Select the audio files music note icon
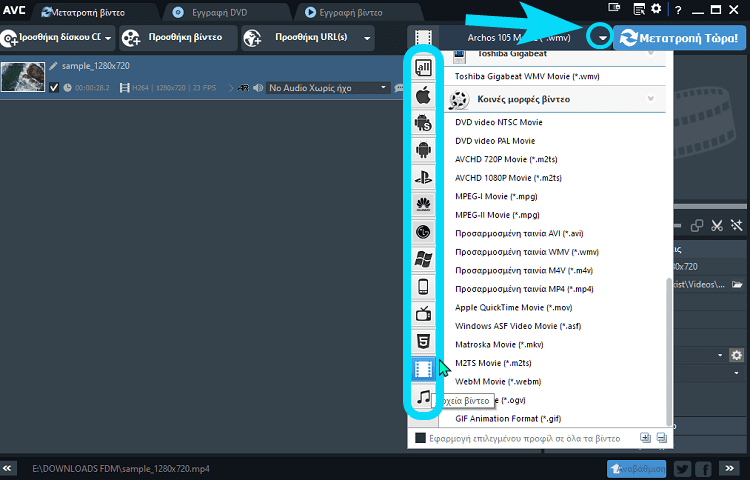 click(423, 397)
